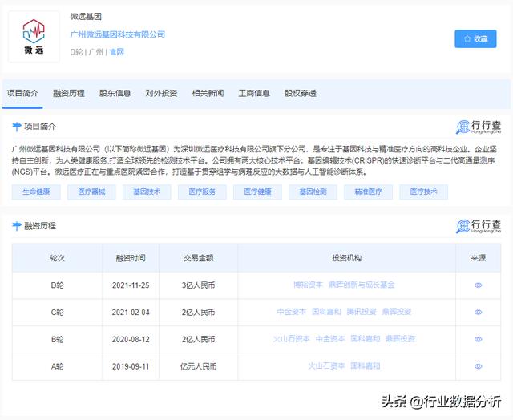
Task: Click the 收藏 favorite button
Action: (475, 39)
